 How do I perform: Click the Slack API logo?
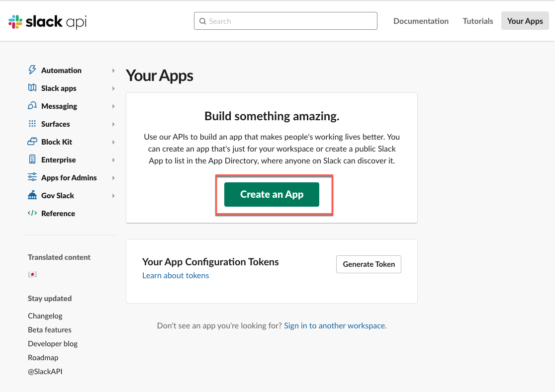47,21
